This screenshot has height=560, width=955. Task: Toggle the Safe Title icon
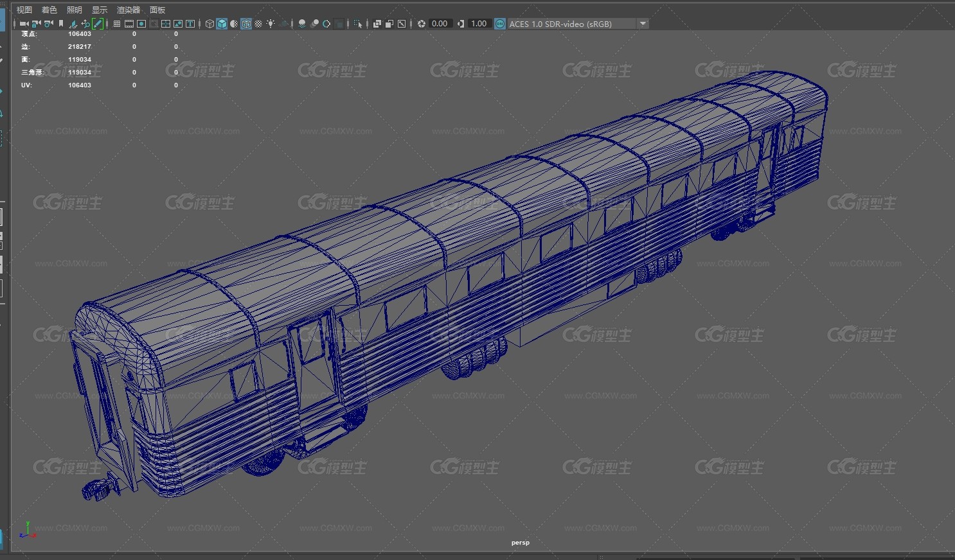[190, 24]
